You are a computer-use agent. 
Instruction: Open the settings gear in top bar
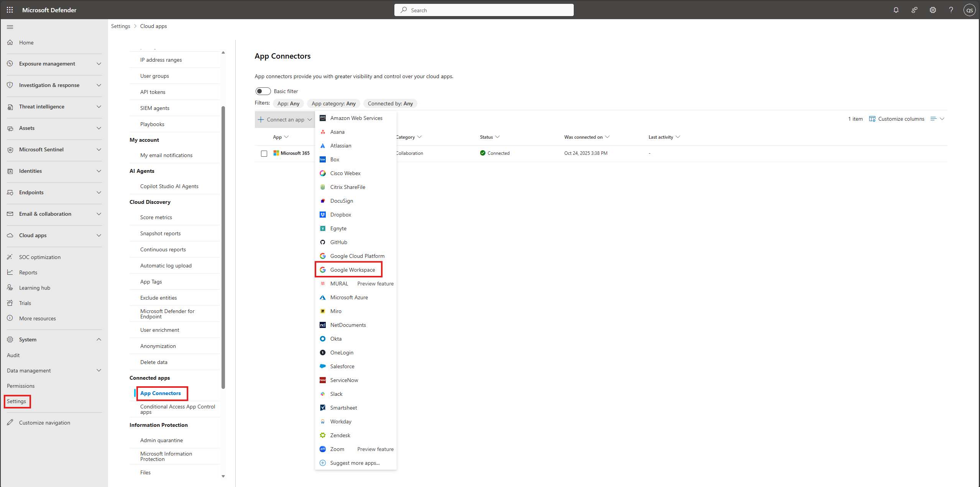tap(932, 10)
